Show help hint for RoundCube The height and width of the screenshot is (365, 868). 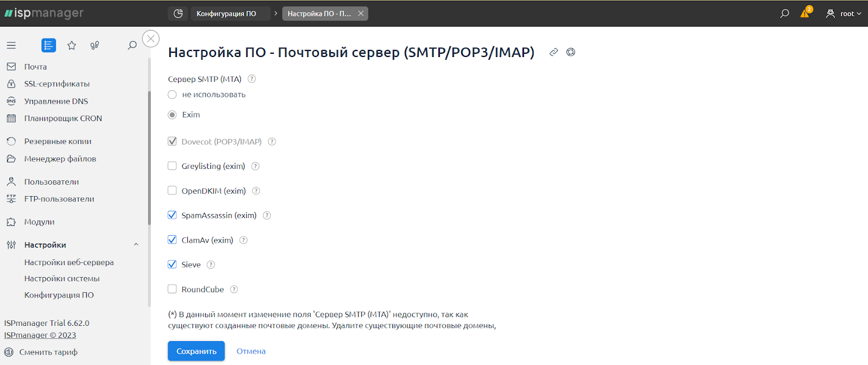[234, 290]
